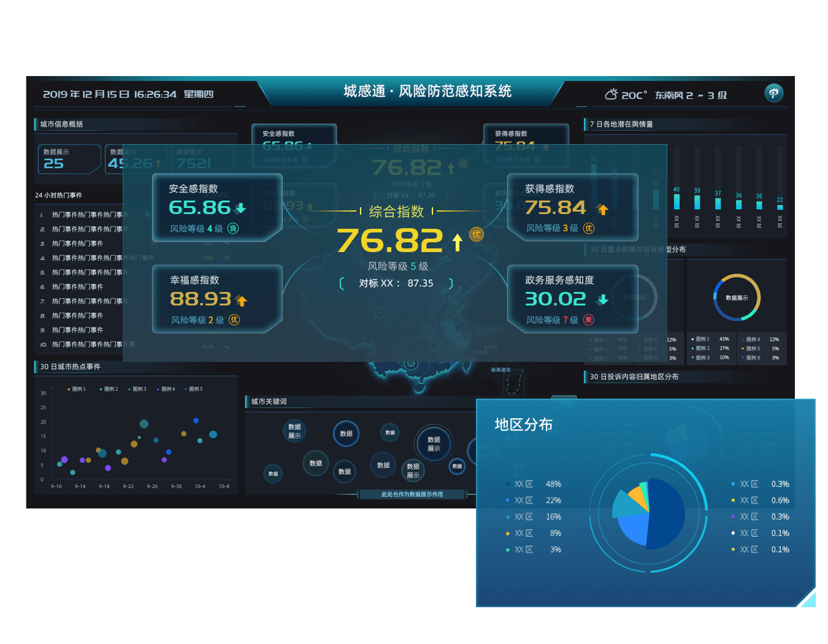This screenshot has height=644, width=828.
Task: Click the 优 badge after 风险等级 2 级
Action: (x=234, y=320)
